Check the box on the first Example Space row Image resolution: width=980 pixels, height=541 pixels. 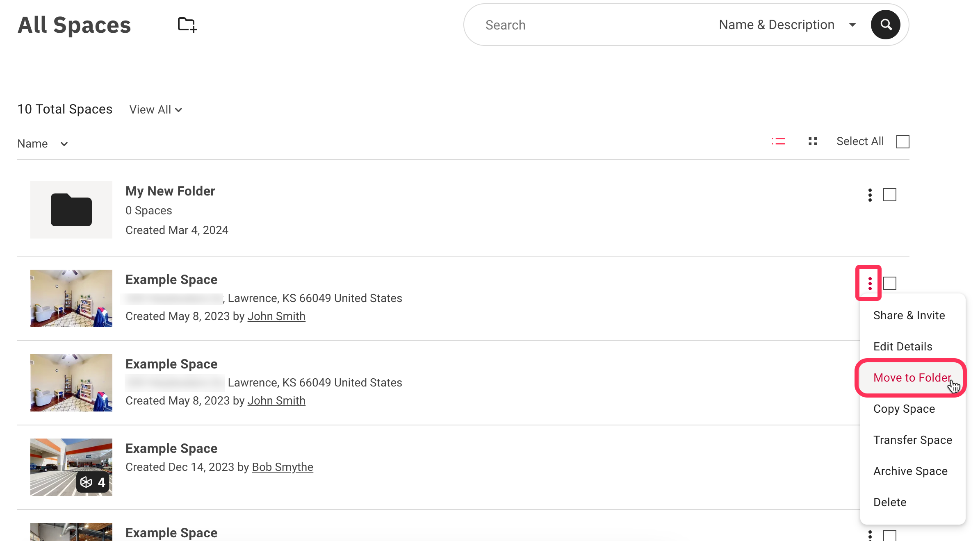pyautogui.click(x=890, y=283)
